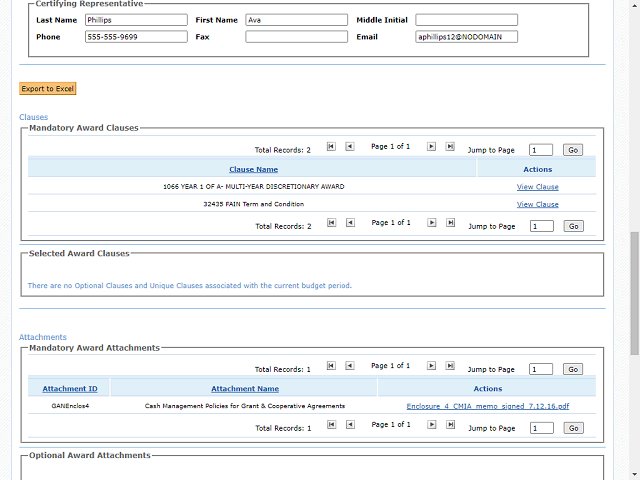Viewport: 640px width, 480px height.
Task: Open View Clause for 32435 FAIN Term
Action: pyautogui.click(x=537, y=205)
